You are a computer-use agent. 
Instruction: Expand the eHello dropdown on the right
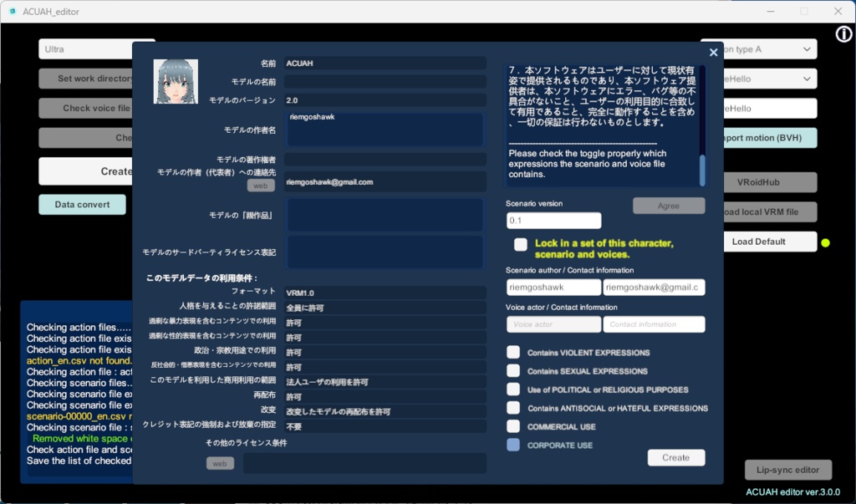click(770, 79)
